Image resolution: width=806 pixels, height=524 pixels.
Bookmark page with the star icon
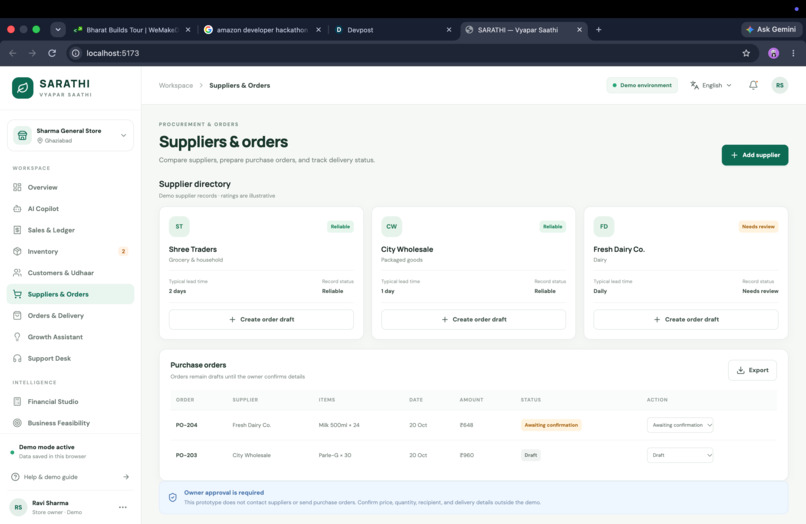(746, 53)
